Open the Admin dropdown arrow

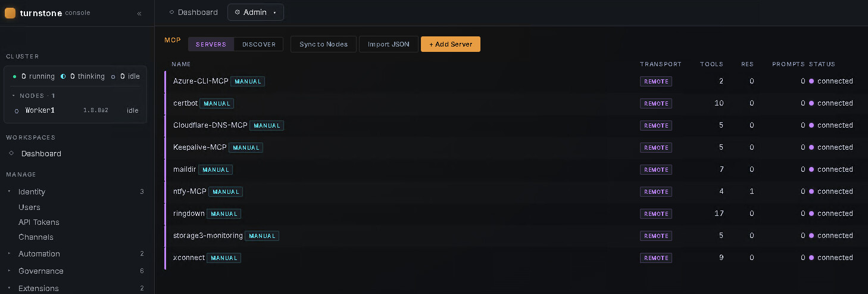tap(274, 13)
